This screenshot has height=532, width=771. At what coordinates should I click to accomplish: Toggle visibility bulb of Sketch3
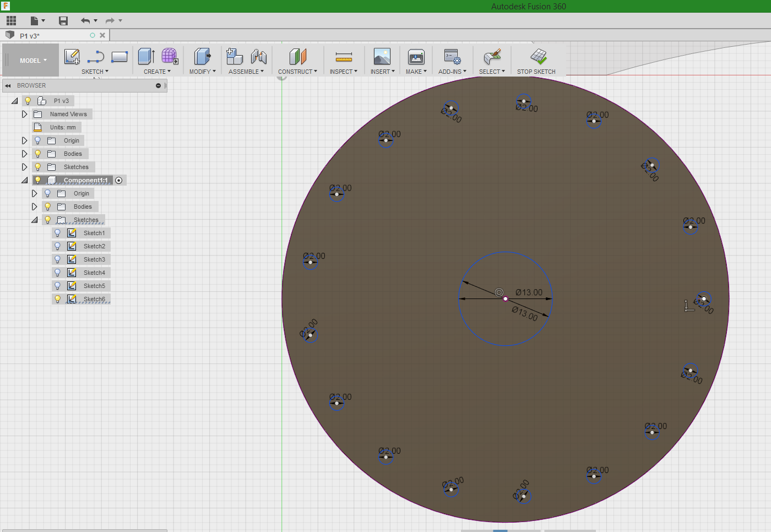click(57, 259)
